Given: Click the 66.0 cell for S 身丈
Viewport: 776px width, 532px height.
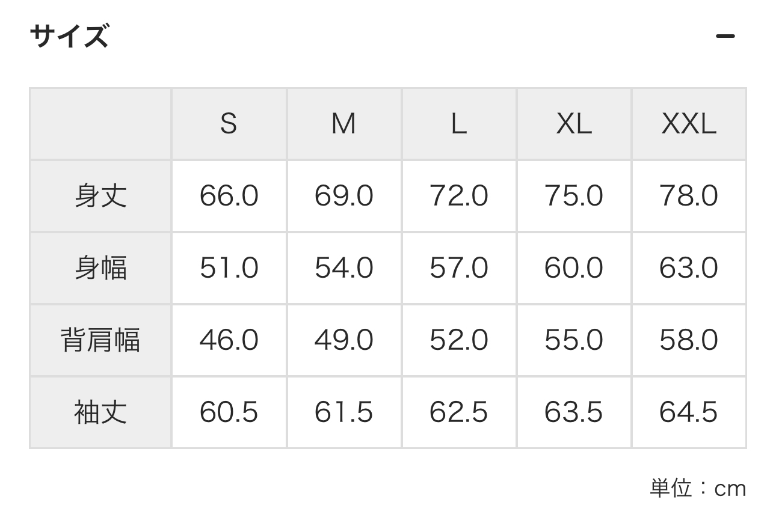Looking at the screenshot, I should pos(229,196).
